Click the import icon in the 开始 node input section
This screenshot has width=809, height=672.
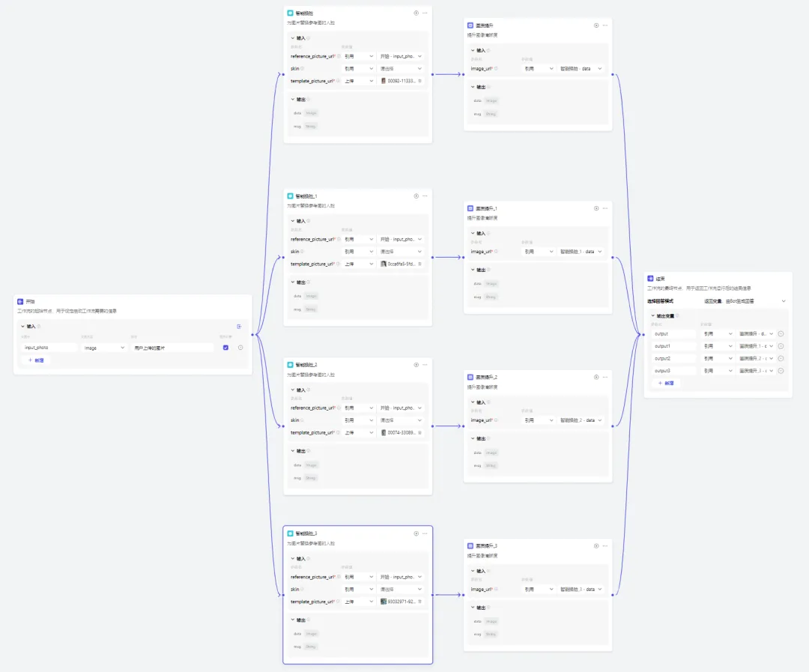(x=239, y=327)
